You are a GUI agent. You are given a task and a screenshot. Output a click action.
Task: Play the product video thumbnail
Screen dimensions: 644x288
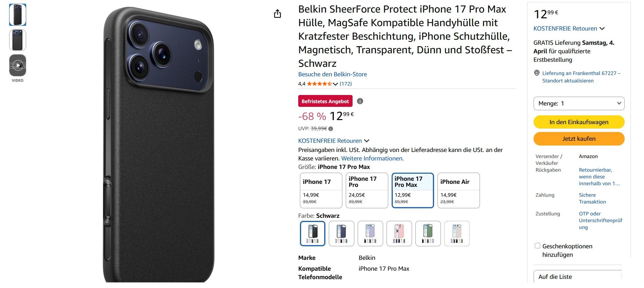[18, 65]
